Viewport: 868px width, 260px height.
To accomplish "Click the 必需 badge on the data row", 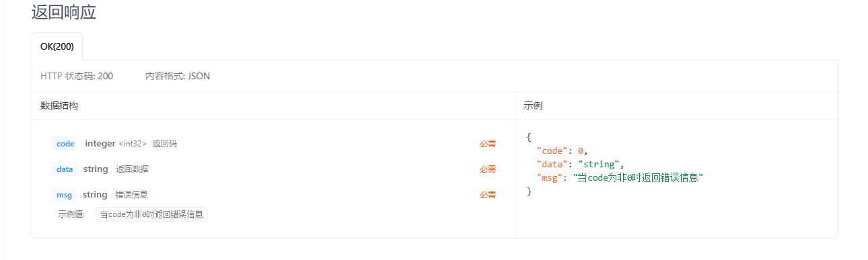I will (488, 169).
